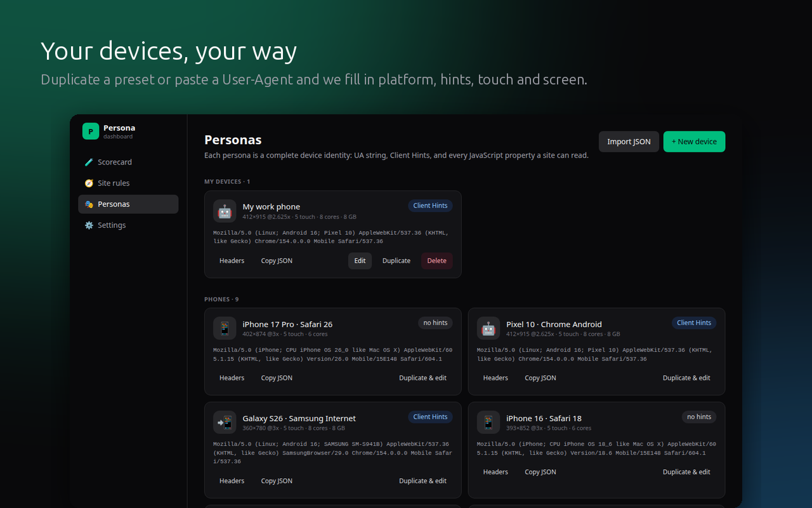Delete the My work phone persona
The image size is (812, 508).
437,260
